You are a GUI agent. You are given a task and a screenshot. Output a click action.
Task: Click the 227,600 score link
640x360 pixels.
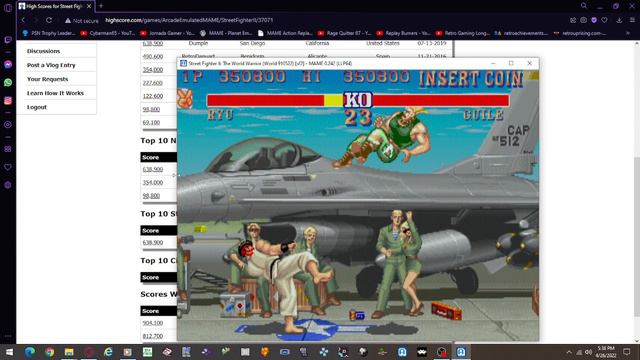pos(153,83)
